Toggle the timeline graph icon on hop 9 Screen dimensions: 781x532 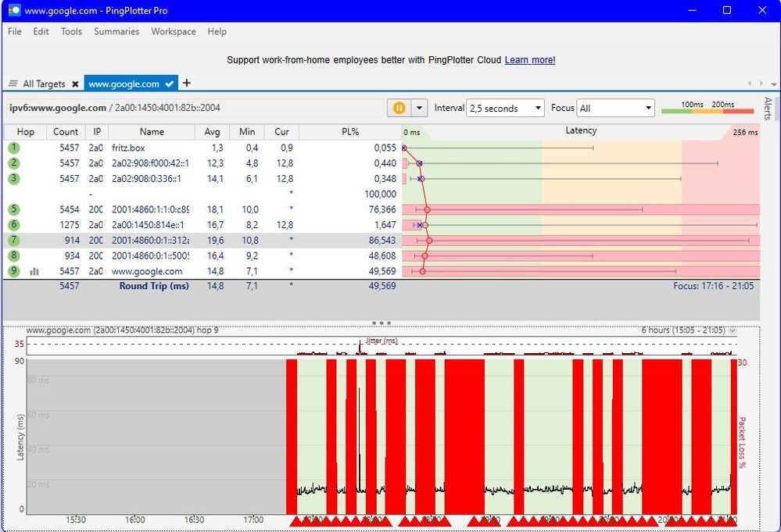(34, 271)
